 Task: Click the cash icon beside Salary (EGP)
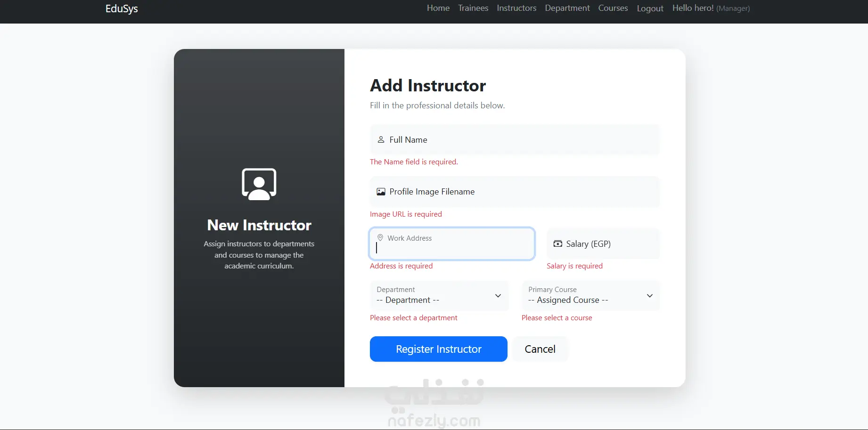557,244
